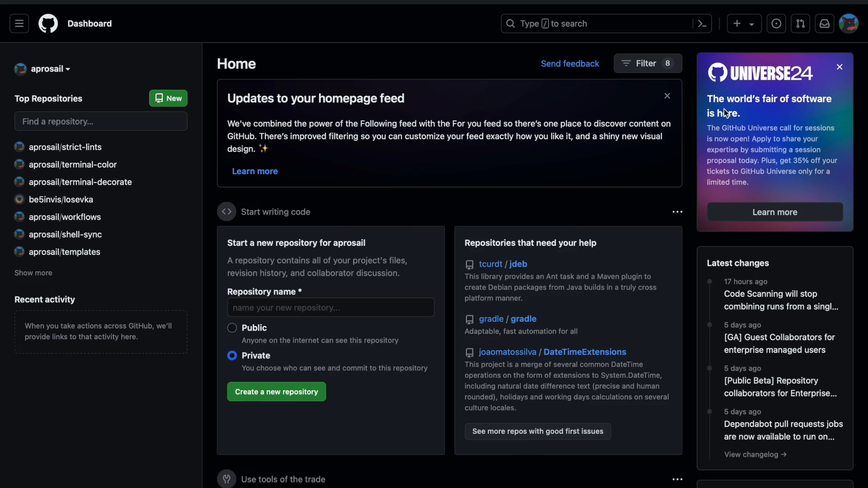Close the Universe 24 promo panel
Screen dimensions: 868x488
click(840, 66)
